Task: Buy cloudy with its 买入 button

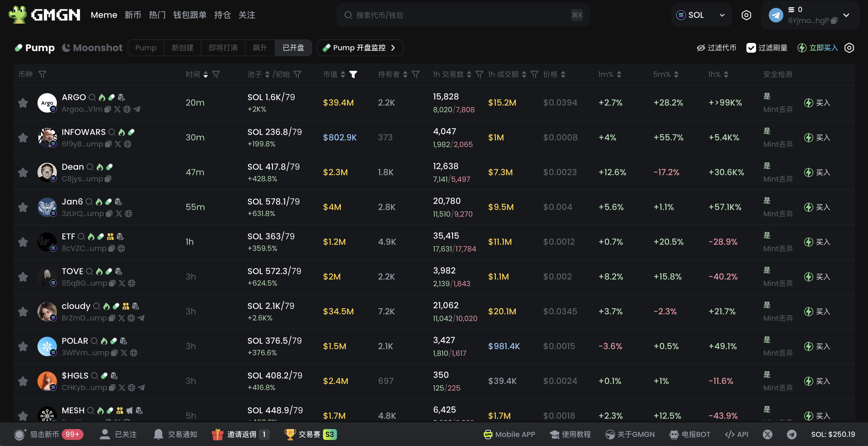Action: pos(817,311)
